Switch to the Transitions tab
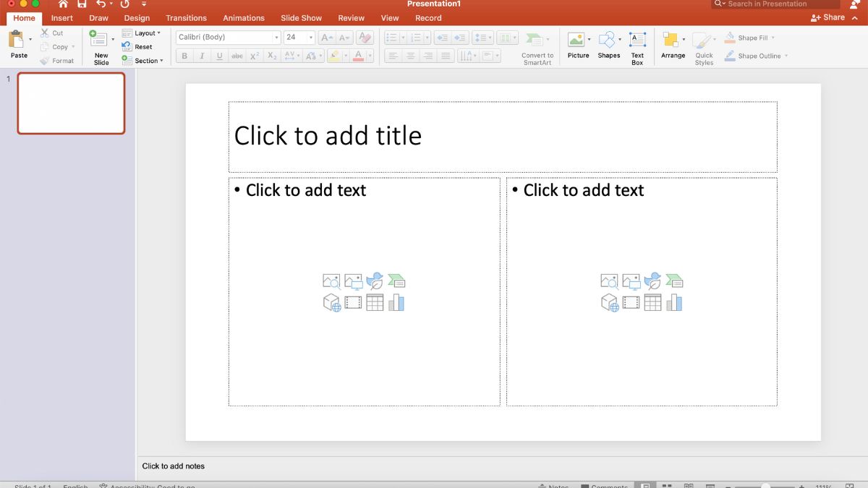 click(x=186, y=17)
